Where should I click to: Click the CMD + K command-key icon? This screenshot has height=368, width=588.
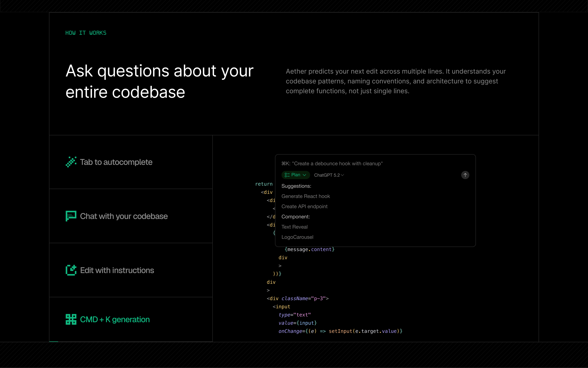pyautogui.click(x=71, y=319)
